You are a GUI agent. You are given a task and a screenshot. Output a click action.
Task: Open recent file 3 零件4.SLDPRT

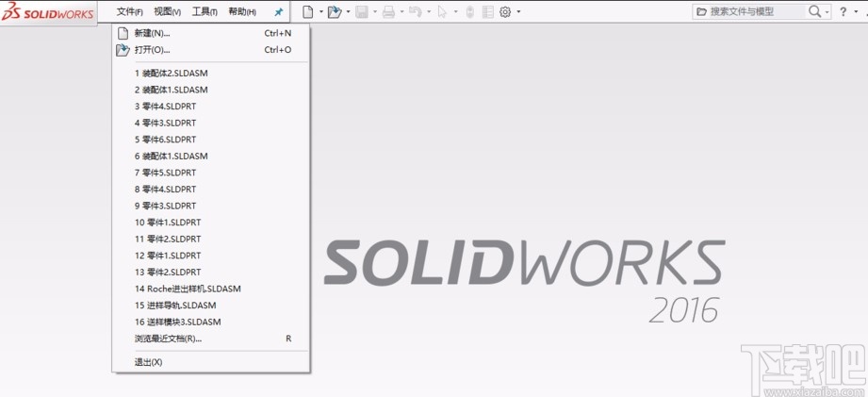211,107
